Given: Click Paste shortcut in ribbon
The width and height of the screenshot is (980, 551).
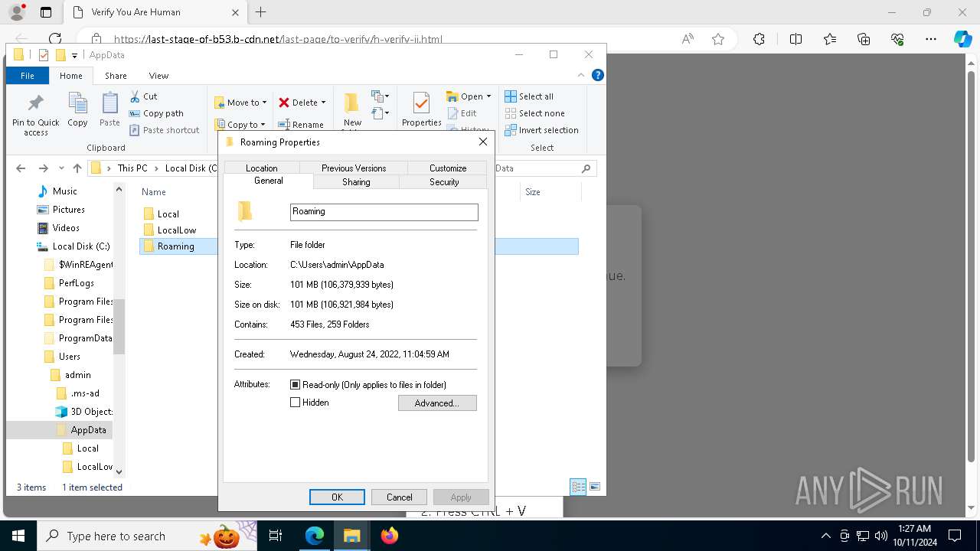Looking at the screenshot, I should pyautogui.click(x=164, y=130).
